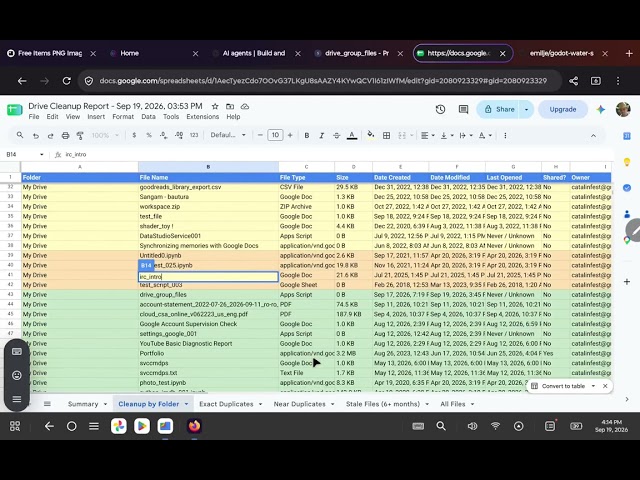Show the all sheets list icon
640x480 pixels.
[x=47, y=404]
